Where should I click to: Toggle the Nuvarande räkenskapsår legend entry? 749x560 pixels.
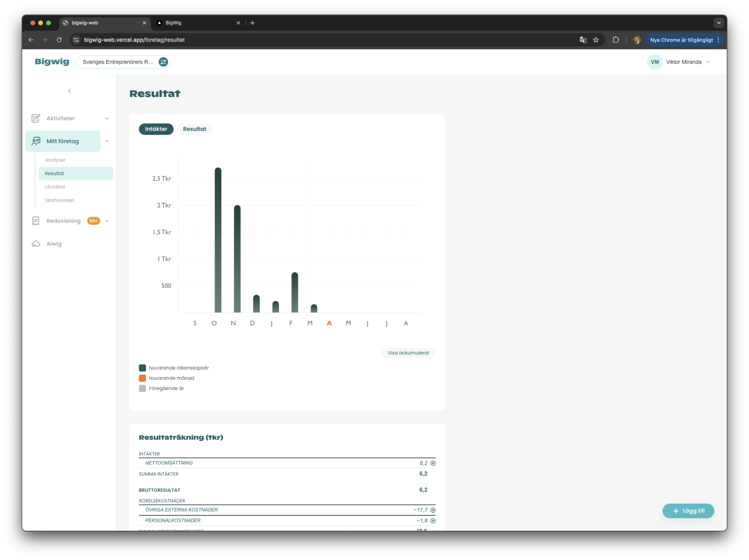142,368
